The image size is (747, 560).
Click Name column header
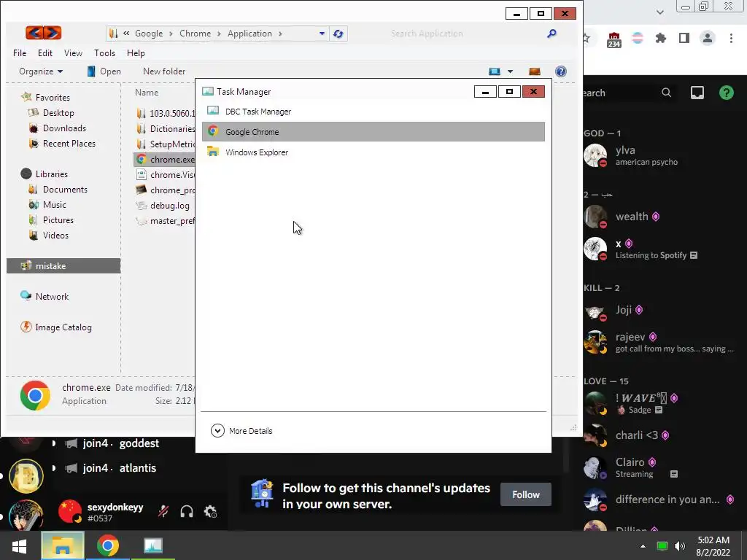pyautogui.click(x=147, y=93)
